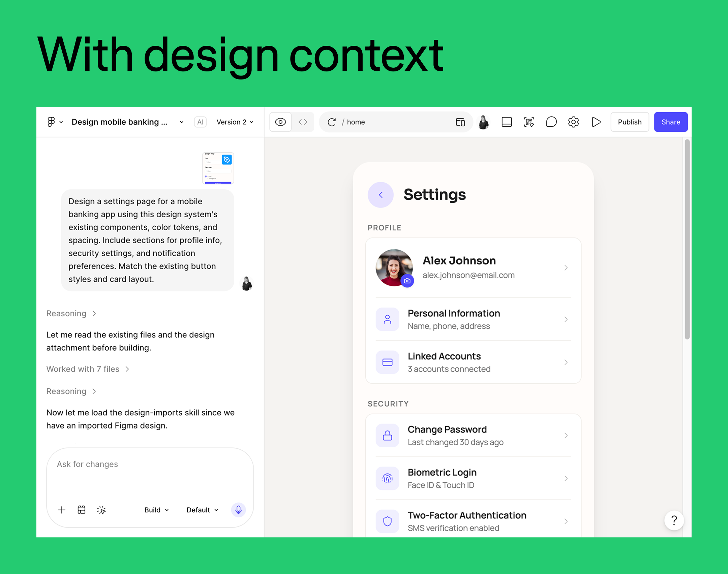Click the alex.johnson@email.com text

click(x=468, y=275)
